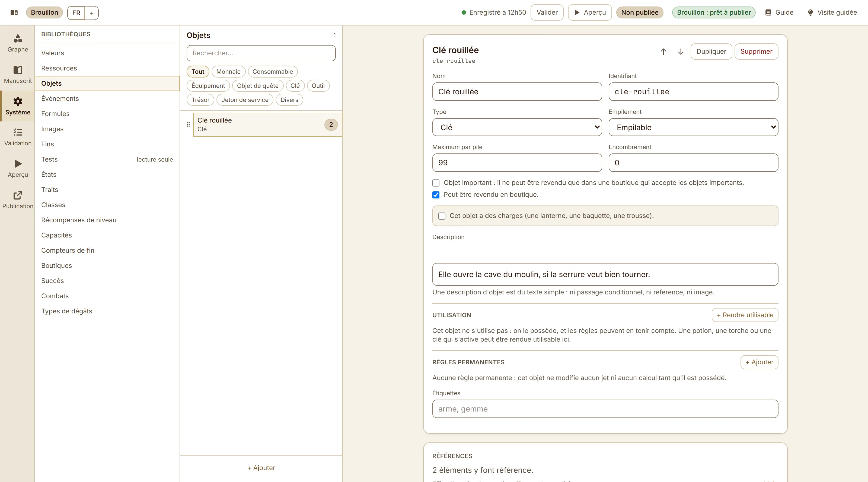Start the Visite guidée
This screenshot has height=482, width=868.
832,12
